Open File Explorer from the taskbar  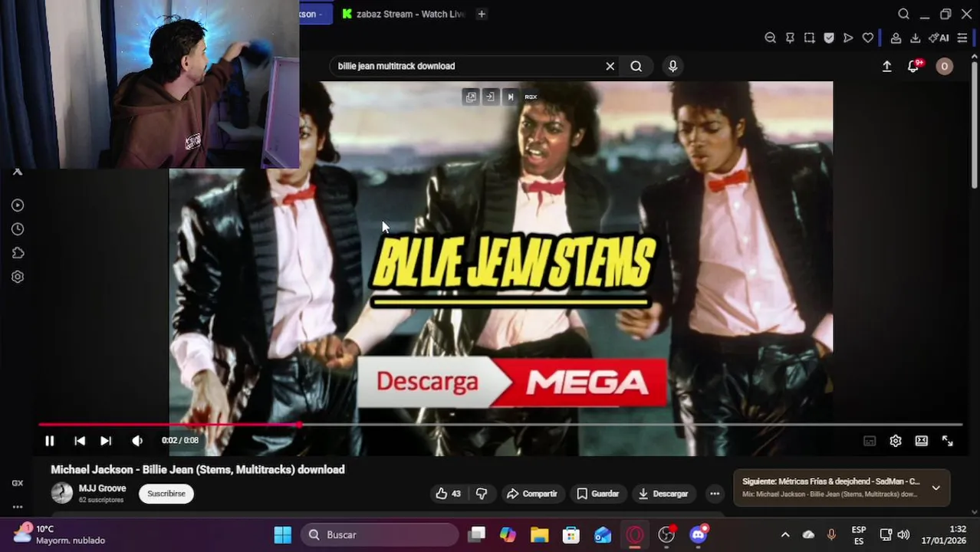coord(539,534)
